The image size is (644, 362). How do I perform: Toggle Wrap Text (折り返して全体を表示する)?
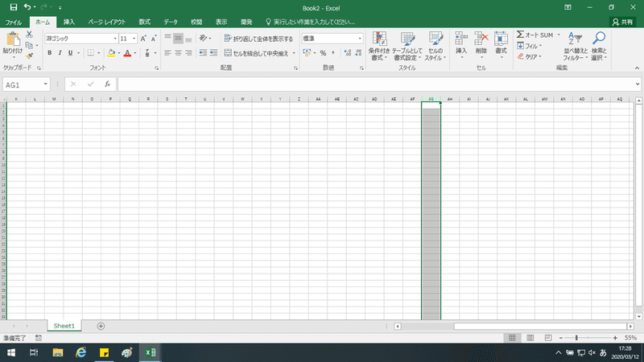coord(258,39)
